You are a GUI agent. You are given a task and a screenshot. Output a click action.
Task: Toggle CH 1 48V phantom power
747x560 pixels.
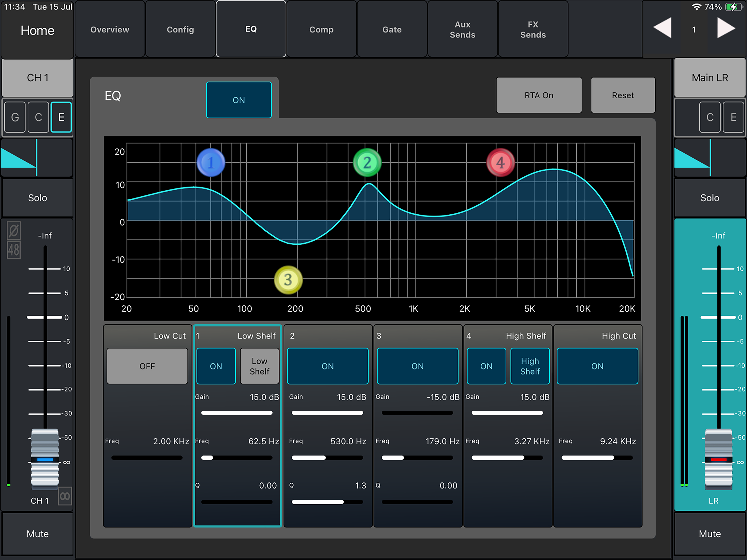point(14,250)
